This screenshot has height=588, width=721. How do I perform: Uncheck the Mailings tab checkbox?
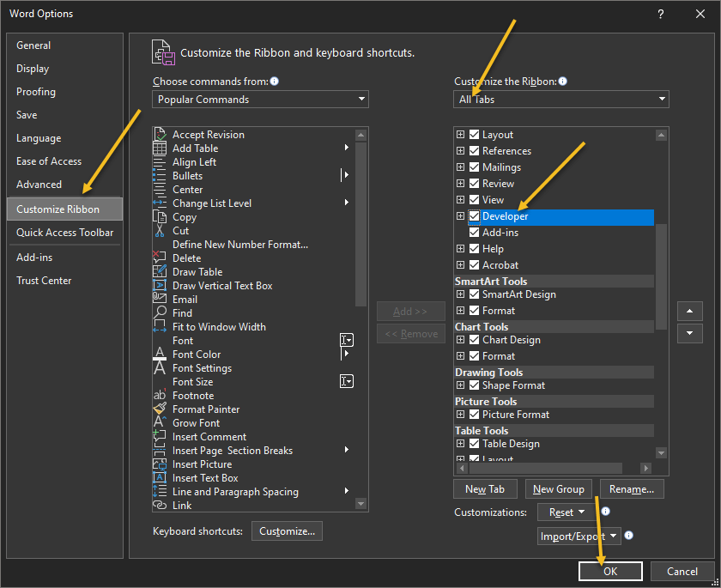[x=474, y=167]
